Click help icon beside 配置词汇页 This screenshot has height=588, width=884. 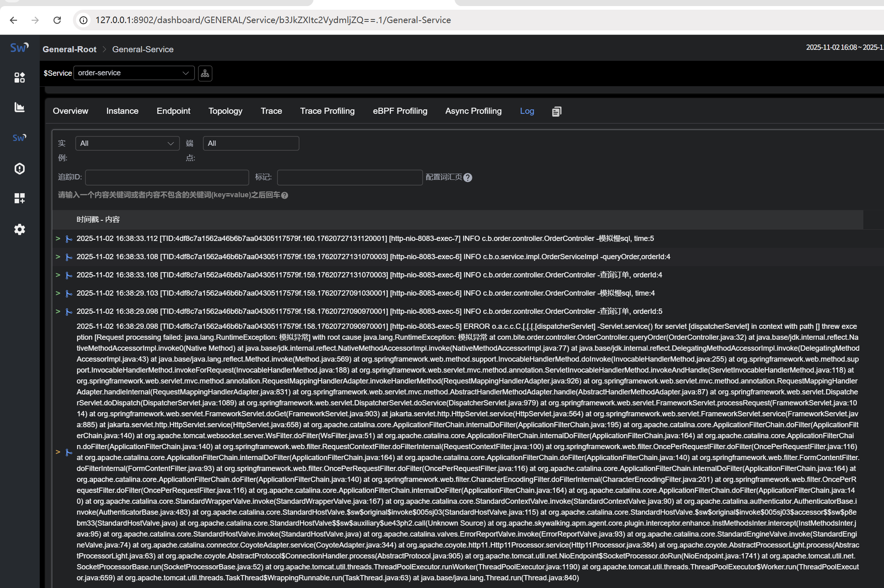coord(468,177)
